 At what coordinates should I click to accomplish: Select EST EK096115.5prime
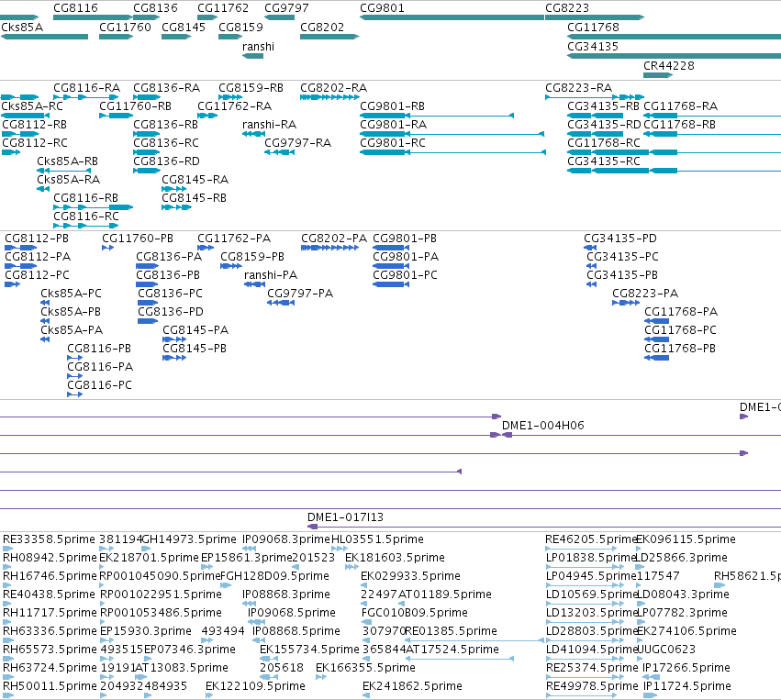(x=686, y=539)
